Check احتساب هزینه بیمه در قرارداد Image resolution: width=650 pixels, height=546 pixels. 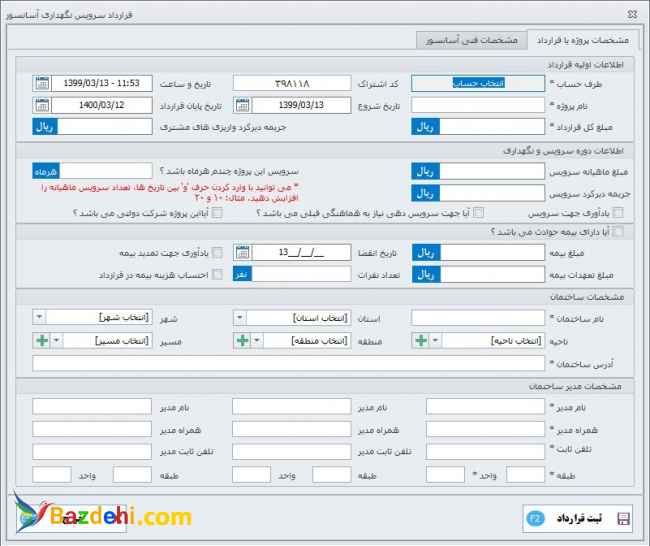tap(217, 274)
